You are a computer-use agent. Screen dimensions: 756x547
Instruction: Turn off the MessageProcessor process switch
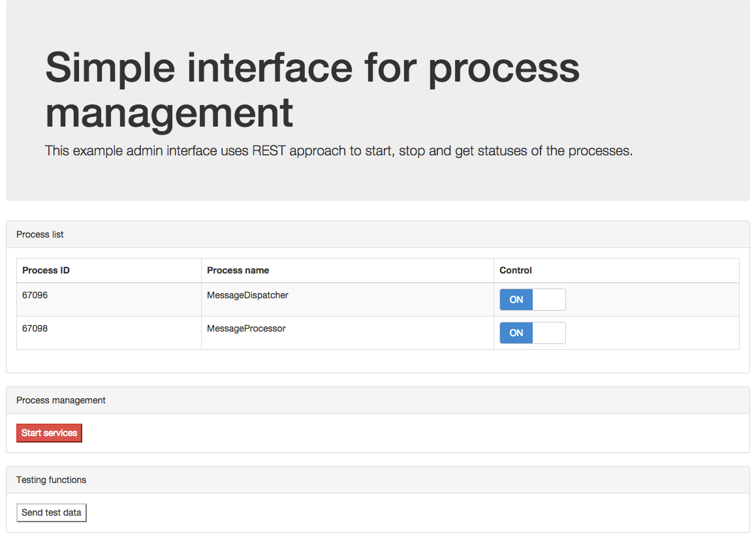532,333
